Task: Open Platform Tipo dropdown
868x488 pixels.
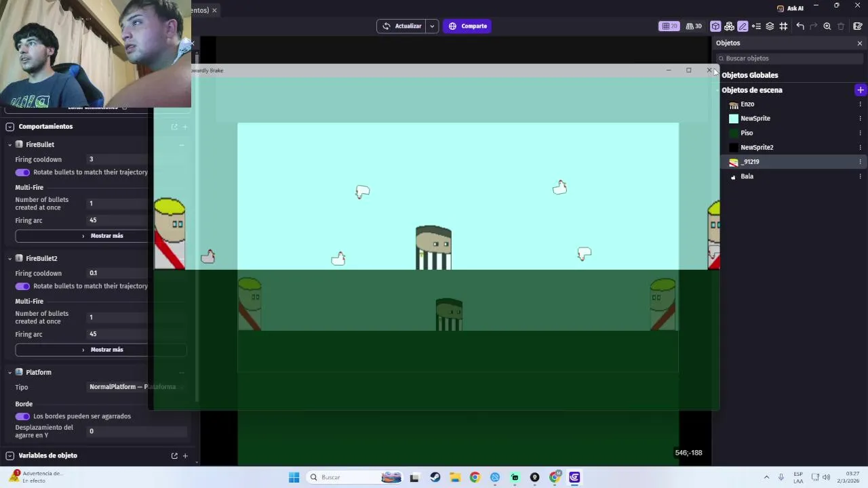Action: tap(137, 387)
